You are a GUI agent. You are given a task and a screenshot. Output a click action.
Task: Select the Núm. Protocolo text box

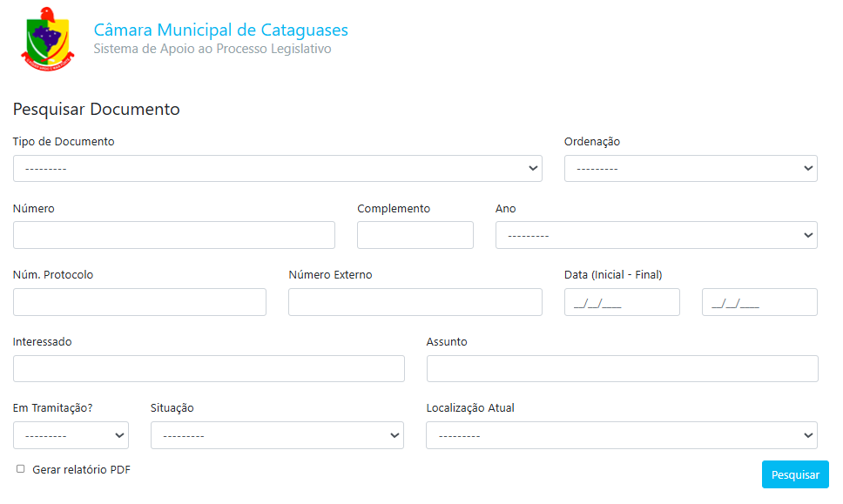point(139,302)
